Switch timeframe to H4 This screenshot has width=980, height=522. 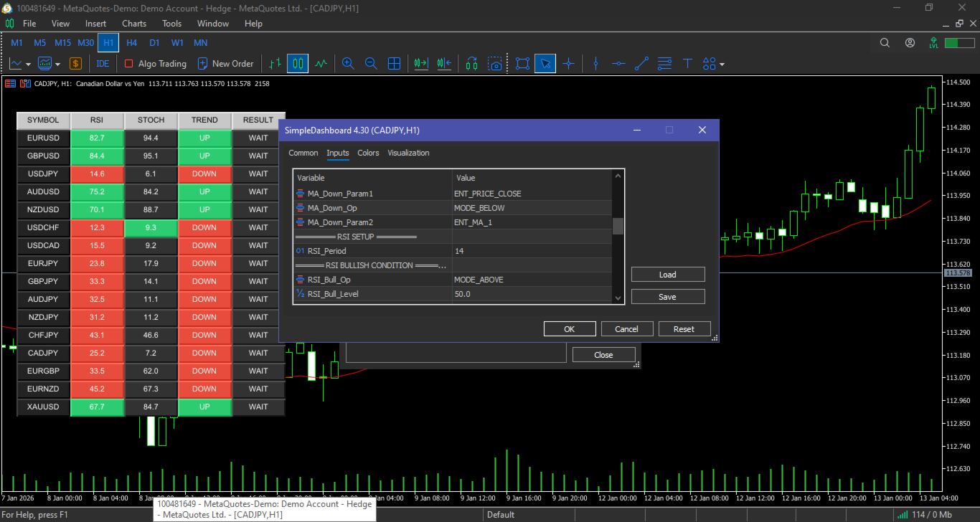tap(131, 43)
